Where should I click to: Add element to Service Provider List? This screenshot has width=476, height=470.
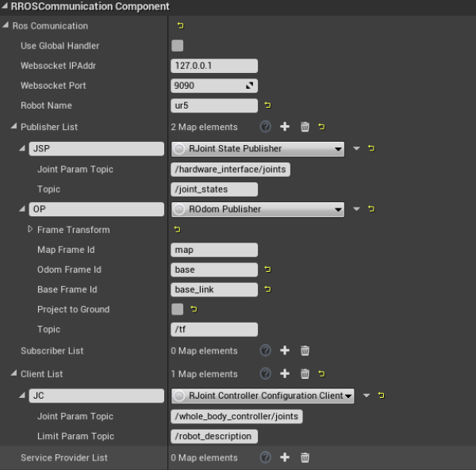285,457
